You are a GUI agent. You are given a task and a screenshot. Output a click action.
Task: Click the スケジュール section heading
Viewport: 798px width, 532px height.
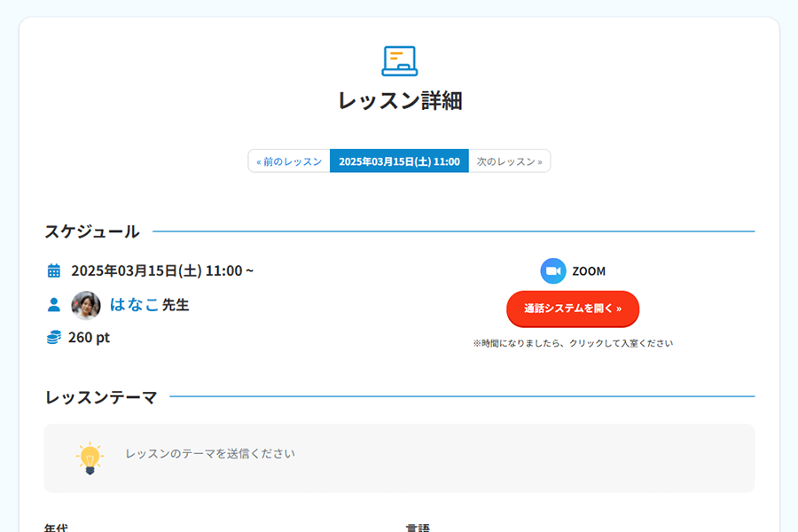92,231
